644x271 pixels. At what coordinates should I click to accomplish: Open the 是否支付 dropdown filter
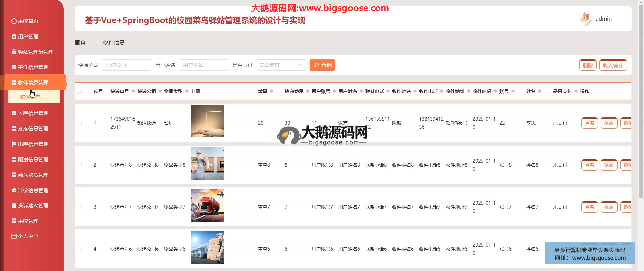281,65
